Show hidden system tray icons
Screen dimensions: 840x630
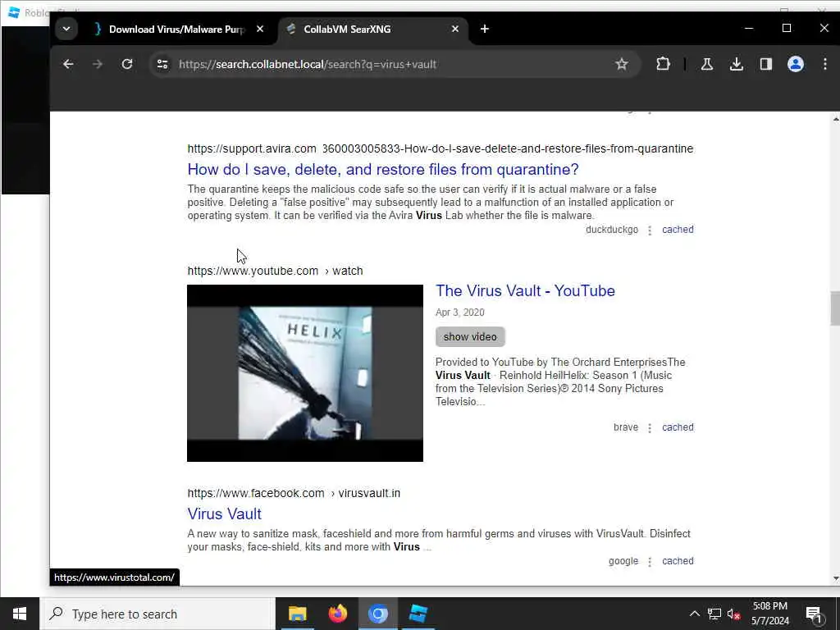(694, 614)
